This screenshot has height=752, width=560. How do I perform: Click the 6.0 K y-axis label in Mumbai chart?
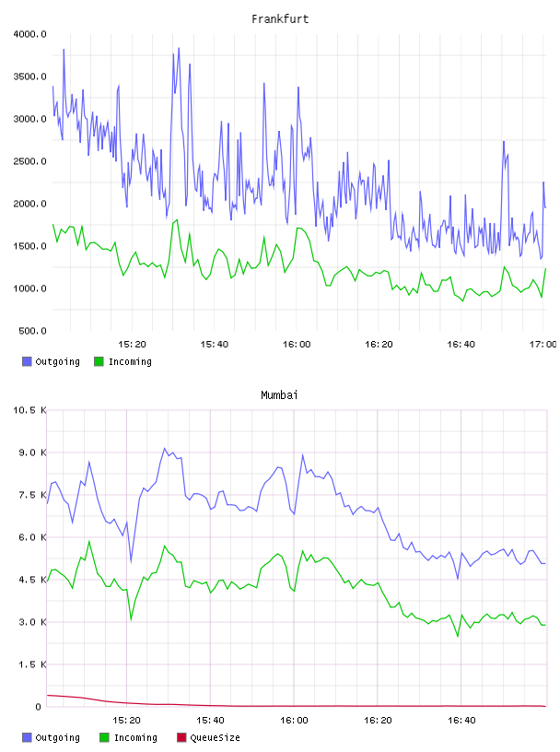click(x=32, y=537)
